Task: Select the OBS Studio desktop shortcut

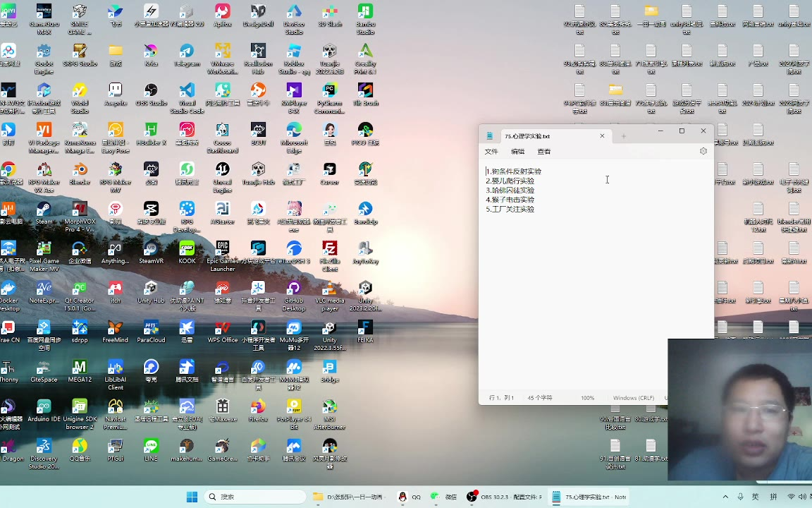Action: [152, 95]
